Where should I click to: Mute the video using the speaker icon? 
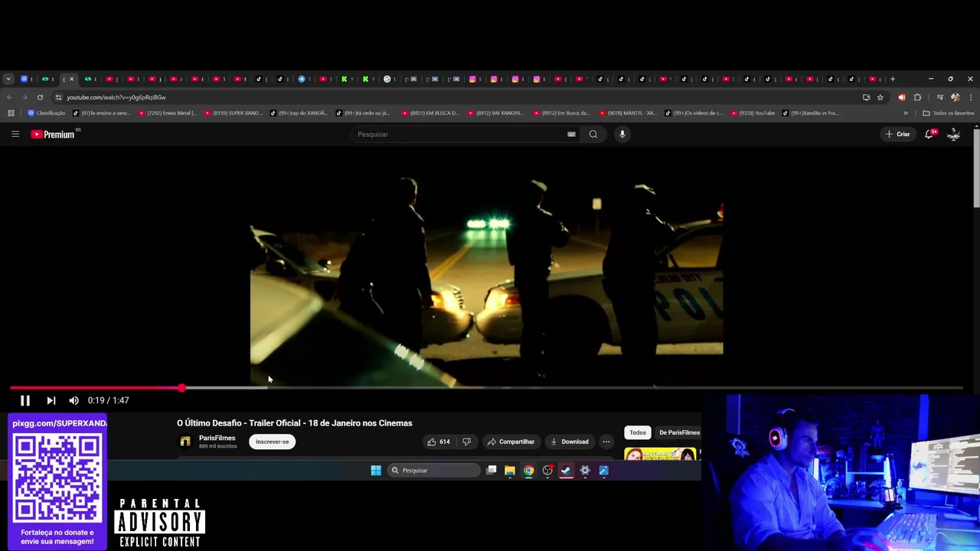point(73,400)
